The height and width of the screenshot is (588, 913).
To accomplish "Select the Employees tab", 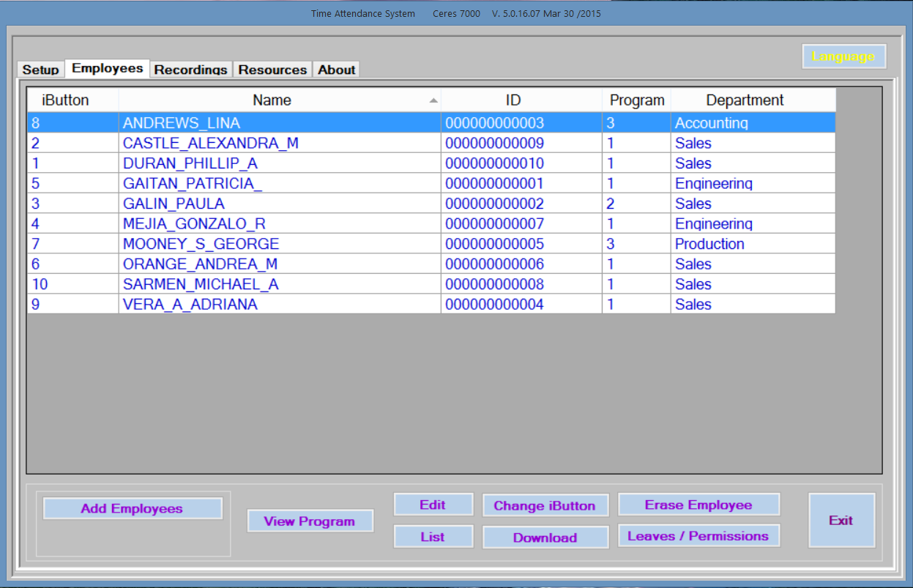I will pyautogui.click(x=108, y=68).
